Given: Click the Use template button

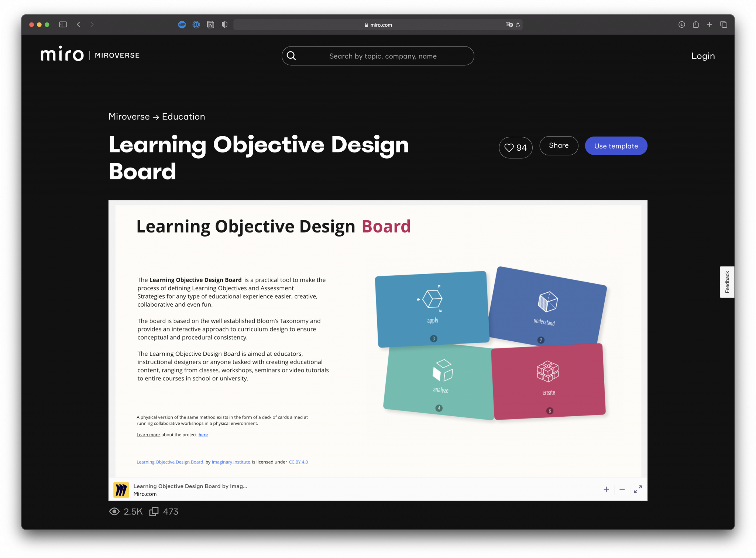Looking at the screenshot, I should click(x=616, y=146).
